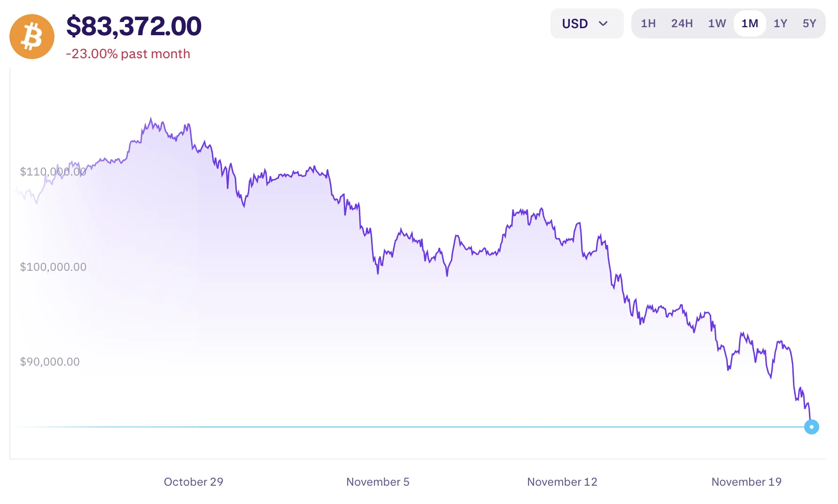This screenshot has height=504, width=838.
Task: Click the November 12 date label
Action: [562, 482]
